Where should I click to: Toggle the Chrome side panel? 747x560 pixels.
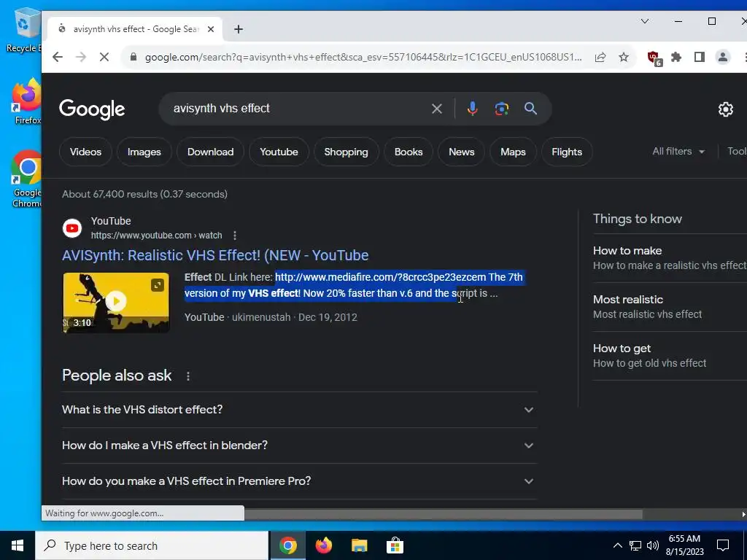(700, 57)
